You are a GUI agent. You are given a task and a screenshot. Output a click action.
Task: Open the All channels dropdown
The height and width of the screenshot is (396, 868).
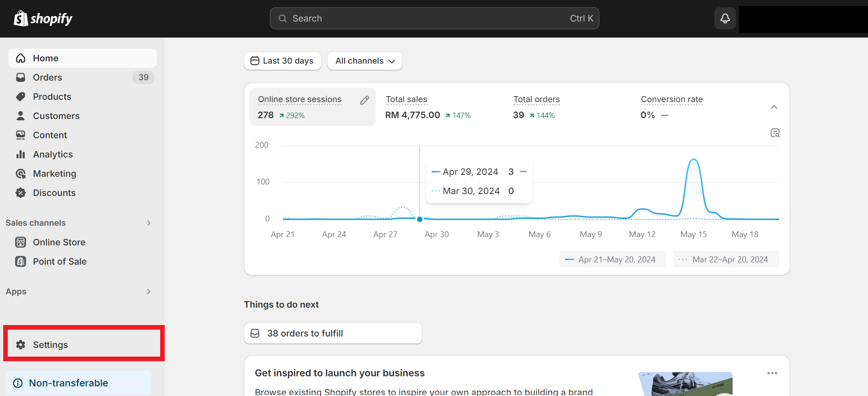click(x=365, y=61)
